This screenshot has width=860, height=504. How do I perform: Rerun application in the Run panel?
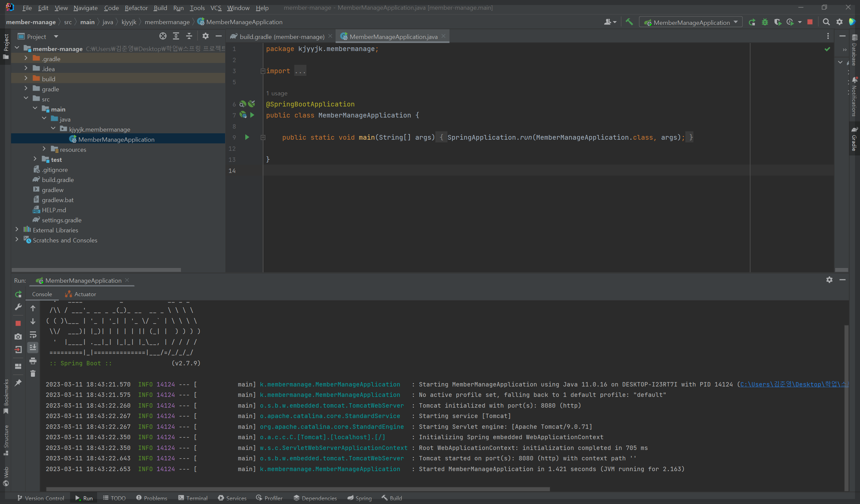pyautogui.click(x=18, y=294)
